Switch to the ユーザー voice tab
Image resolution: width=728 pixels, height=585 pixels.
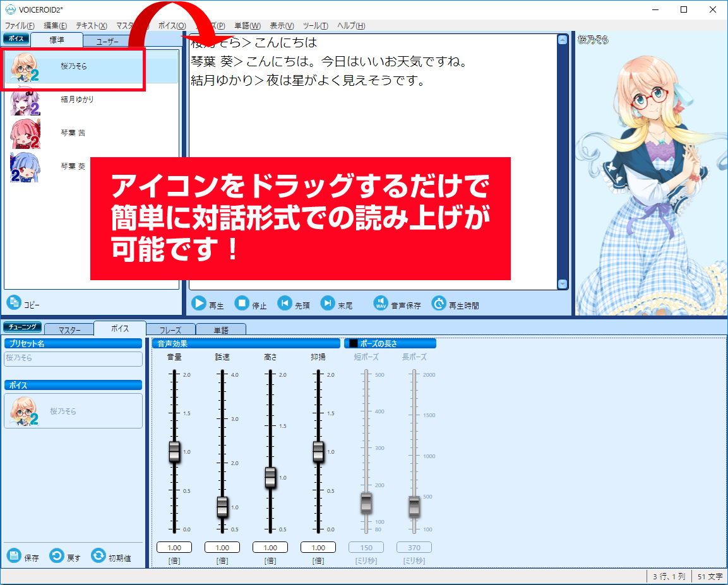click(x=106, y=42)
